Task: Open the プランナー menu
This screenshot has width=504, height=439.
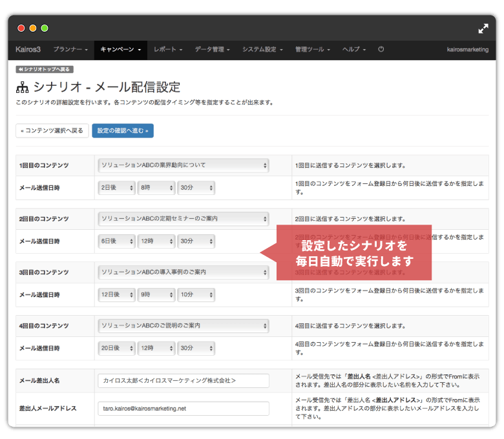Action: pos(70,50)
